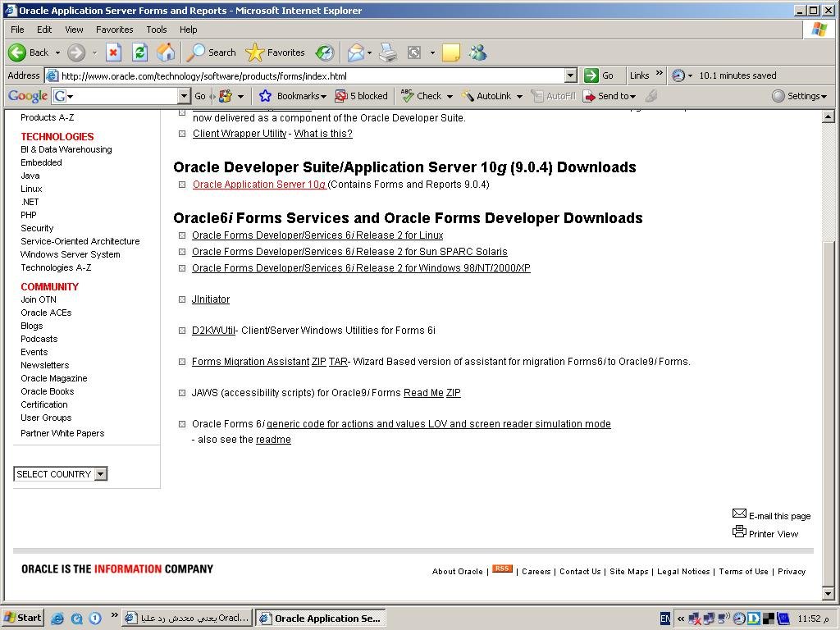Open the Favorites menu
The width and height of the screenshot is (840, 630).
point(114,30)
